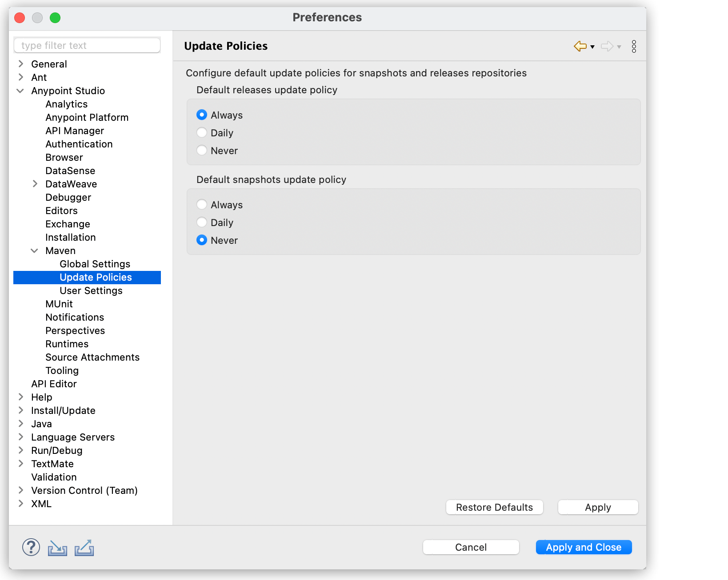Select Global Settings under Maven
This screenshot has width=728, height=580.
[x=95, y=264]
